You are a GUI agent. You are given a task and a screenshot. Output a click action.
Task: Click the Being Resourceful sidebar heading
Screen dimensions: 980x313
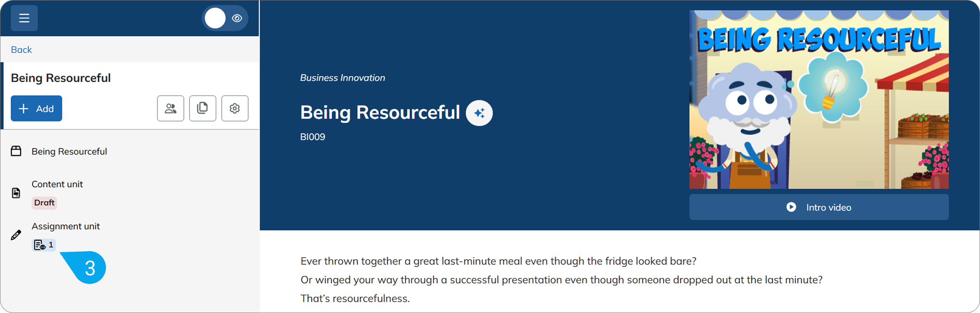click(61, 78)
